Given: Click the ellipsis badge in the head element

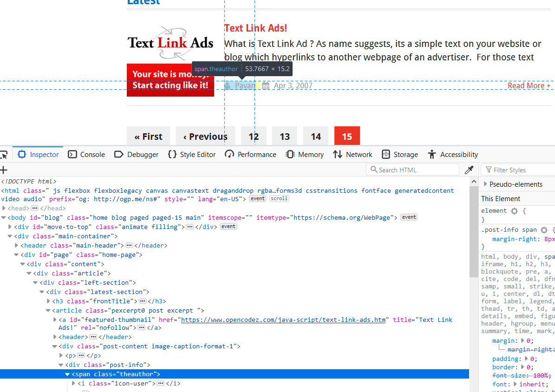Looking at the screenshot, I should (x=34, y=208).
